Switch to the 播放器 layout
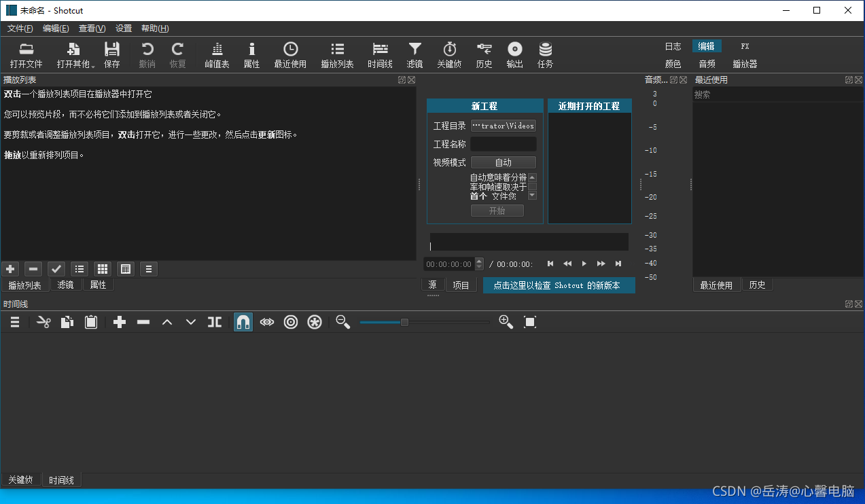 745,64
